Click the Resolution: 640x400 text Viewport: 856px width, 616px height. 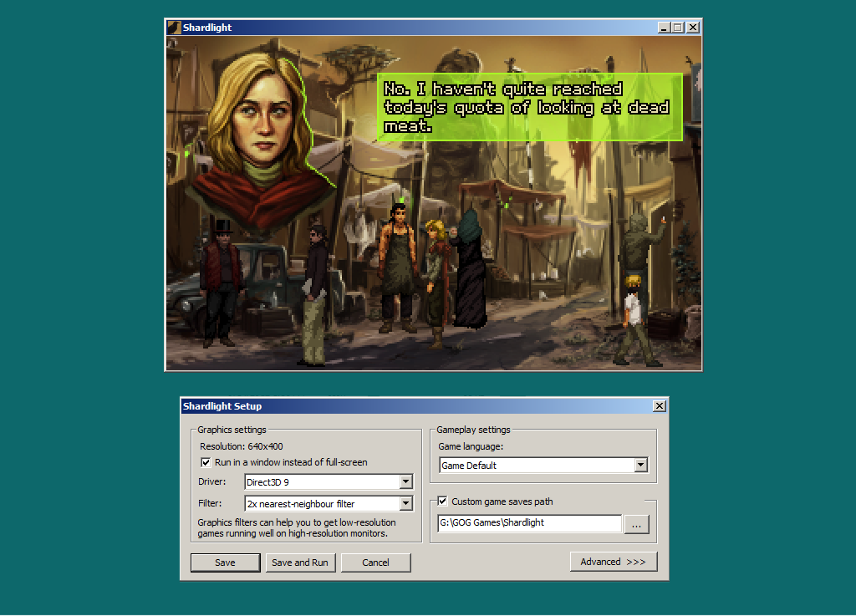click(x=242, y=446)
